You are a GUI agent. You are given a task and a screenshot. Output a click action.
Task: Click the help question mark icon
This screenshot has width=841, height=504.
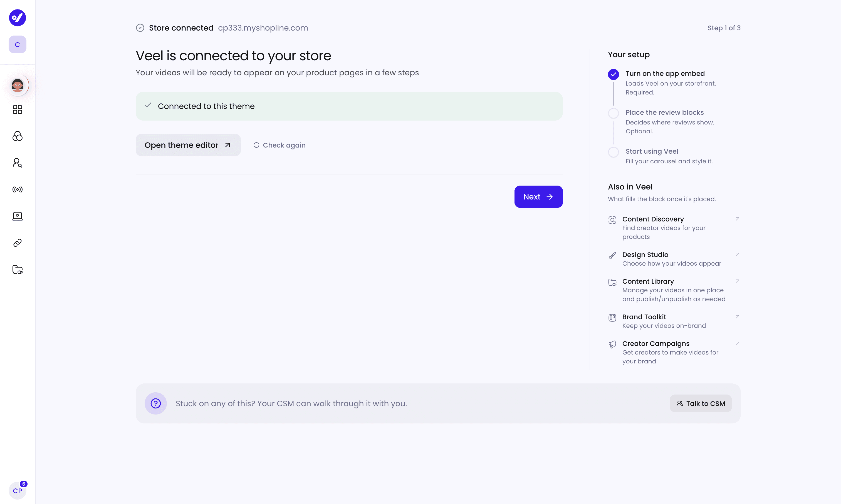[156, 403]
